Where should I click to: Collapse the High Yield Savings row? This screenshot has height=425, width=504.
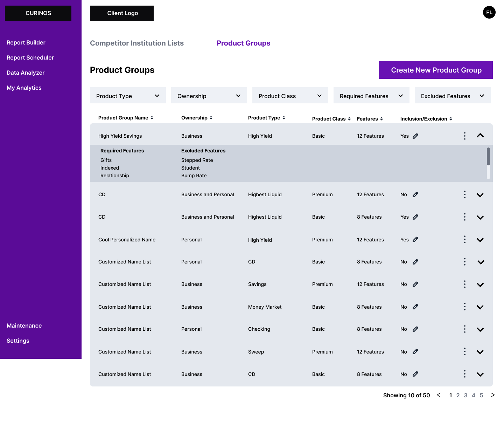point(480,136)
